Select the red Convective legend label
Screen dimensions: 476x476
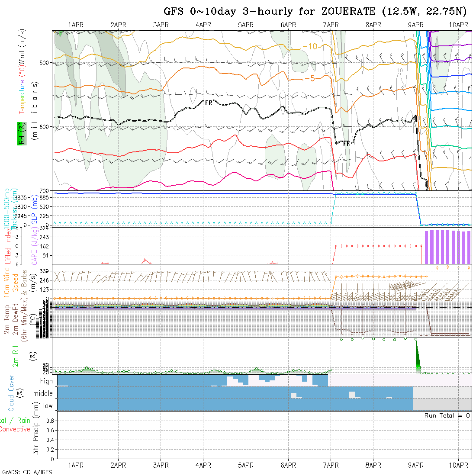(15, 429)
